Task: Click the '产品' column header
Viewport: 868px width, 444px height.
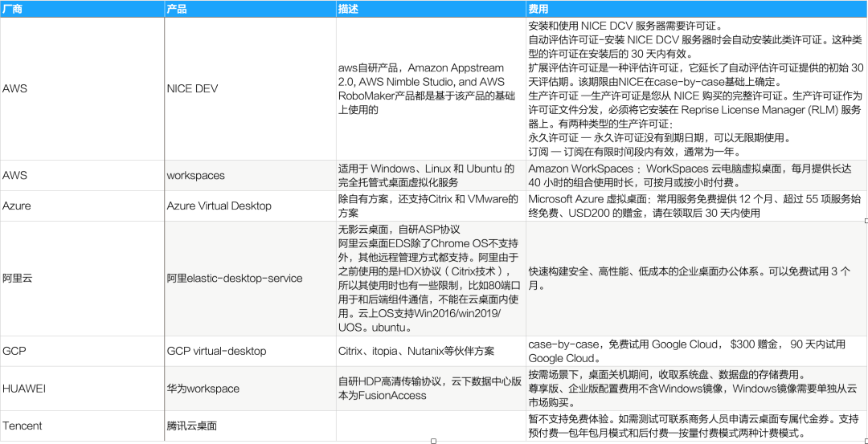Action: click(251, 10)
